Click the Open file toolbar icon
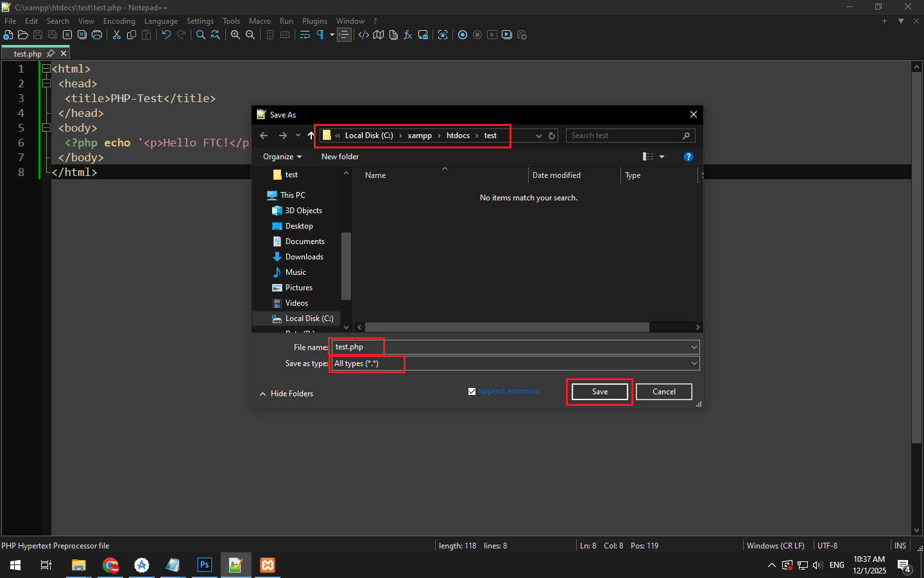924x578 pixels. 23,35
